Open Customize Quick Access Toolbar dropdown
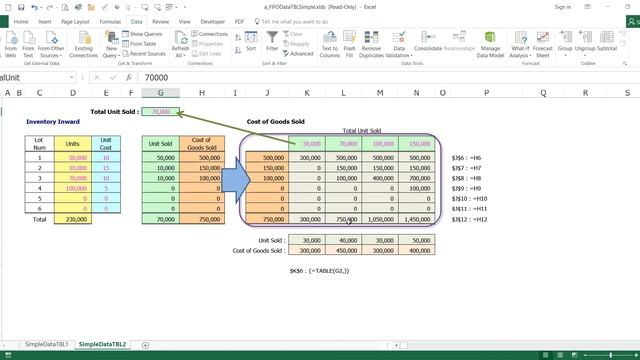The height and width of the screenshot is (360, 640). tap(184, 7)
